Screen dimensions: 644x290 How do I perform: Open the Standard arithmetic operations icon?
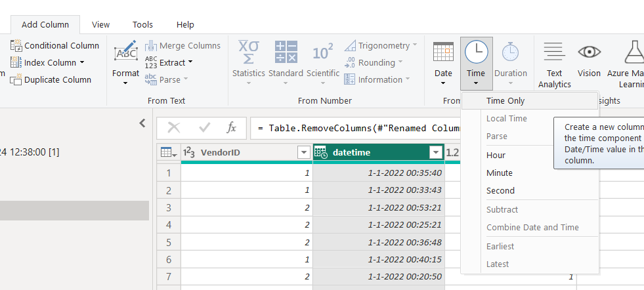click(286, 52)
